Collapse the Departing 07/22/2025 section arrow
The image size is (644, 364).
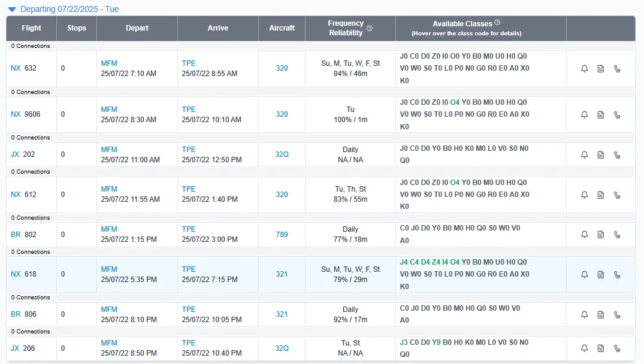pos(13,10)
